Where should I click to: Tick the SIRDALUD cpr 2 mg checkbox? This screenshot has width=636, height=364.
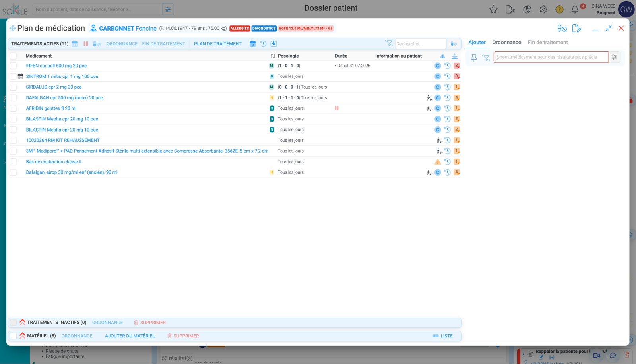coord(14,87)
